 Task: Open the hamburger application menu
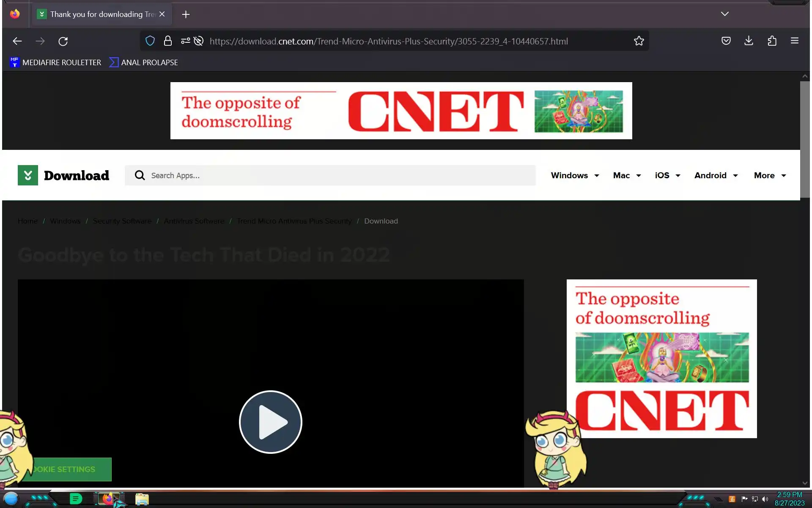[794, 41]
